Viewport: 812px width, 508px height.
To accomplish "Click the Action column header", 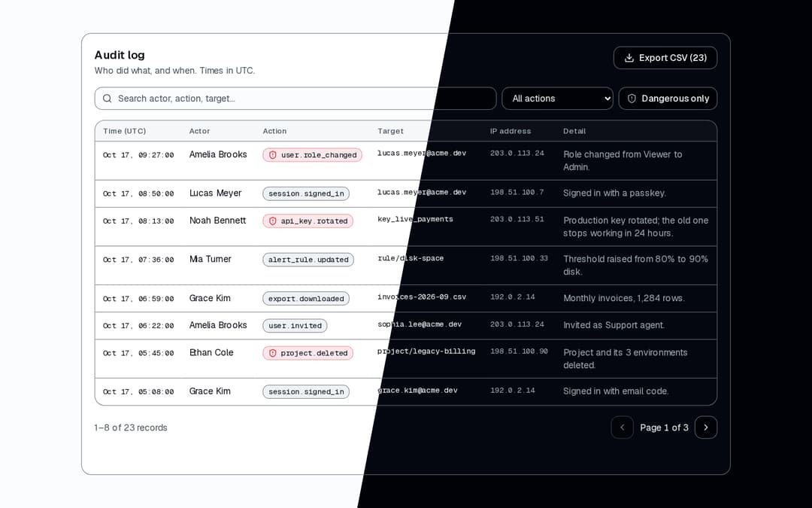I will pos(274,131).
